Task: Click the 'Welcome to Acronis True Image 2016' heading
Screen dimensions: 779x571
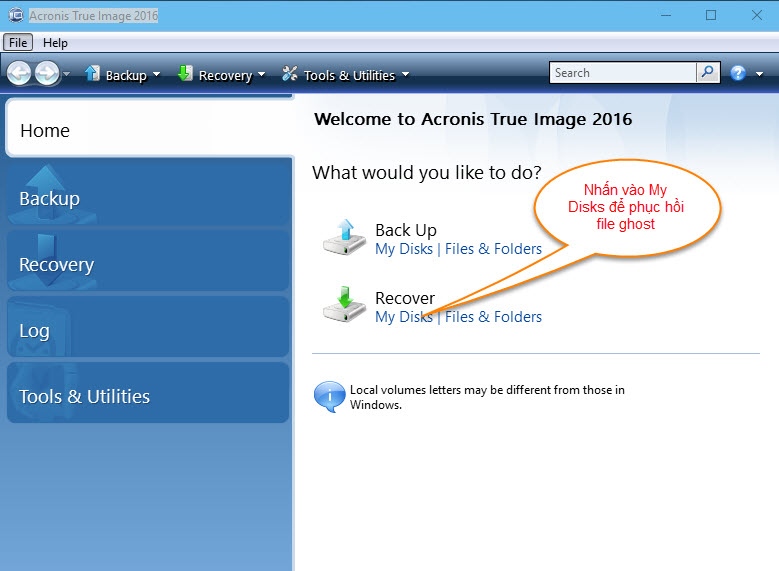Action: pos(473,119)
